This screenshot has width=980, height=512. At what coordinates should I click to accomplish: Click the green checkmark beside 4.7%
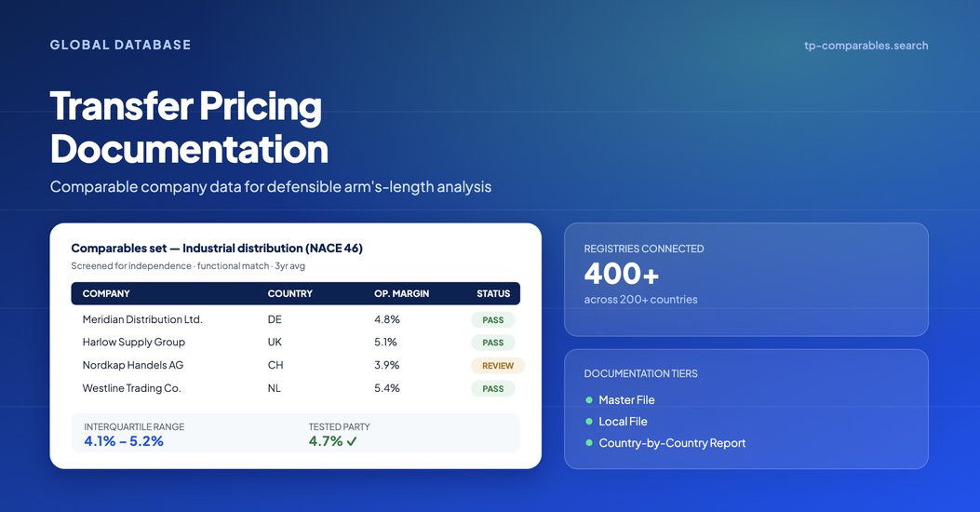352,441
